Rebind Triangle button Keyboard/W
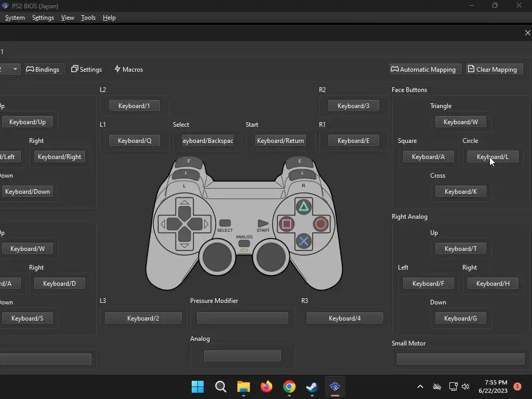 click(x=461, y=122)
